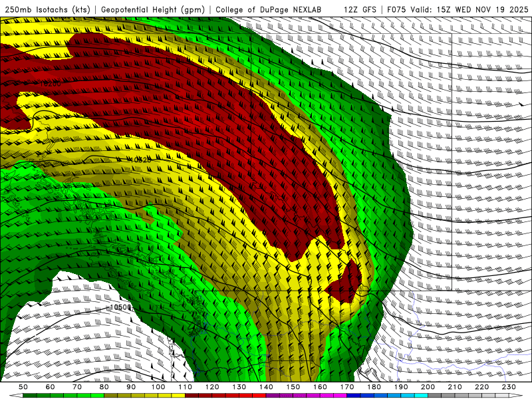Click the colorbar label 100

[158, 387]
